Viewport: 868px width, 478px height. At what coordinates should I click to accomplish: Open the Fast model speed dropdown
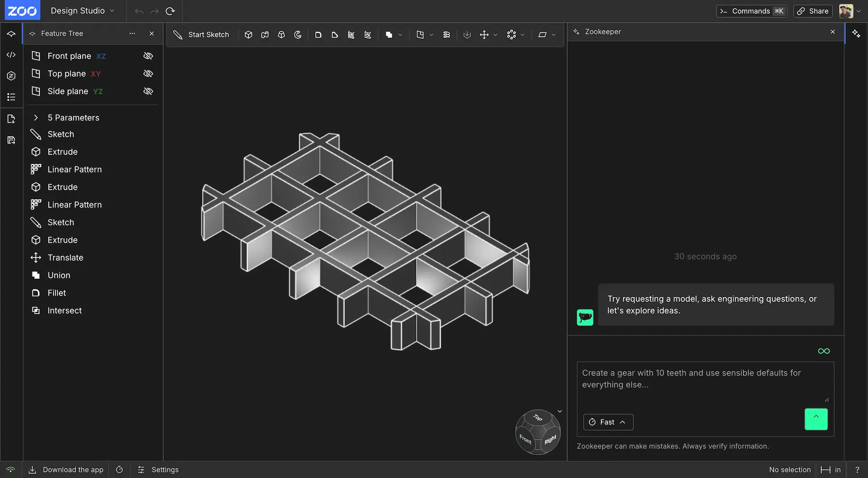click(608, 422)
